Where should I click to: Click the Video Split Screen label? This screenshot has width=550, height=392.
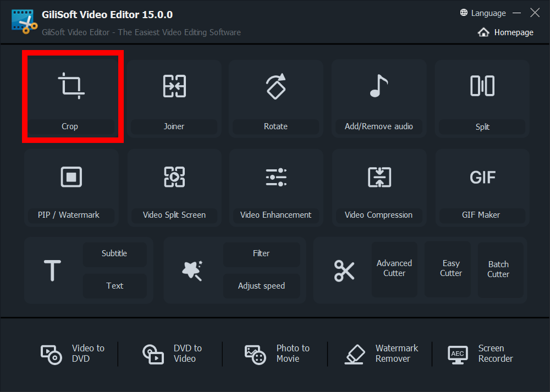(174, 215)
